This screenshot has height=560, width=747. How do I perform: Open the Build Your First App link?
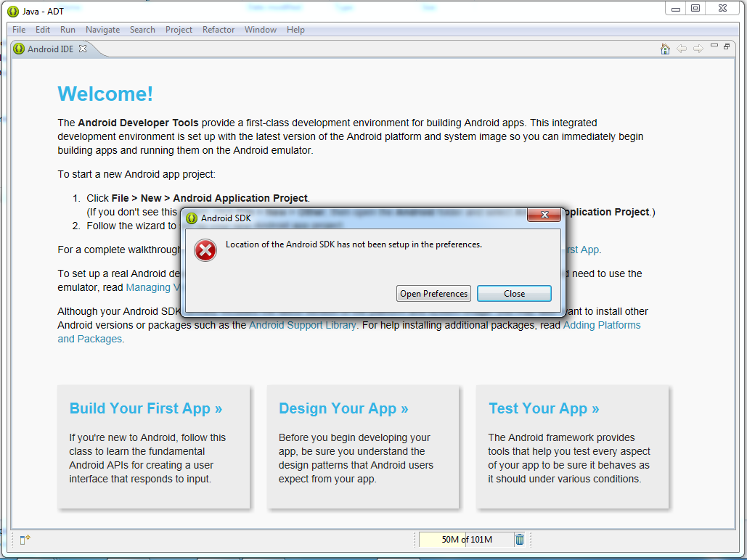(x=146, y=408)
